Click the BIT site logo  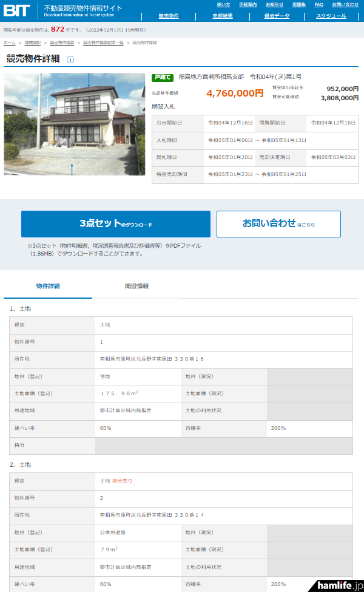[x=18, y=10]
